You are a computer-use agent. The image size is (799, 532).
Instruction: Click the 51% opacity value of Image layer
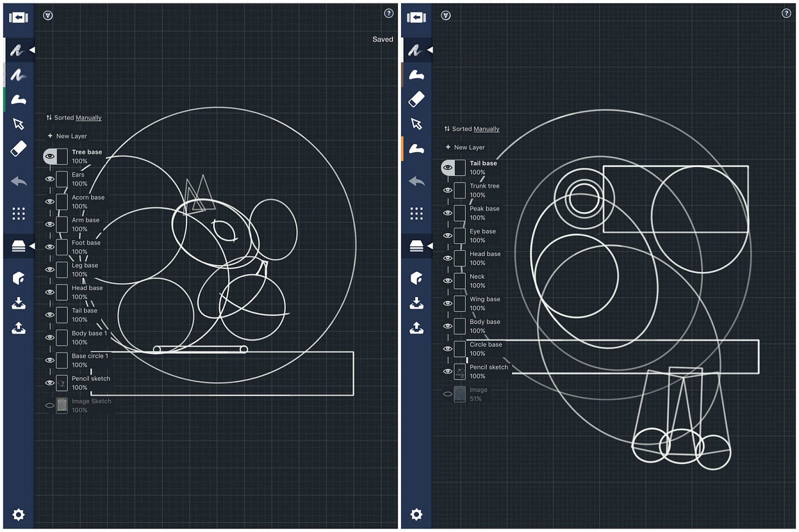[x=475, y=399]
